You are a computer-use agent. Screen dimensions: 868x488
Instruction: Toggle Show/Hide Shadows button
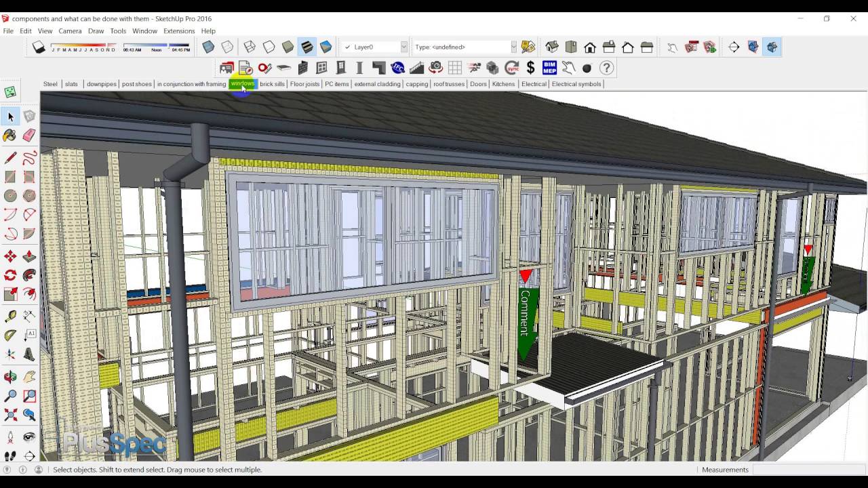pyautogui.click(x=39, y=47)
